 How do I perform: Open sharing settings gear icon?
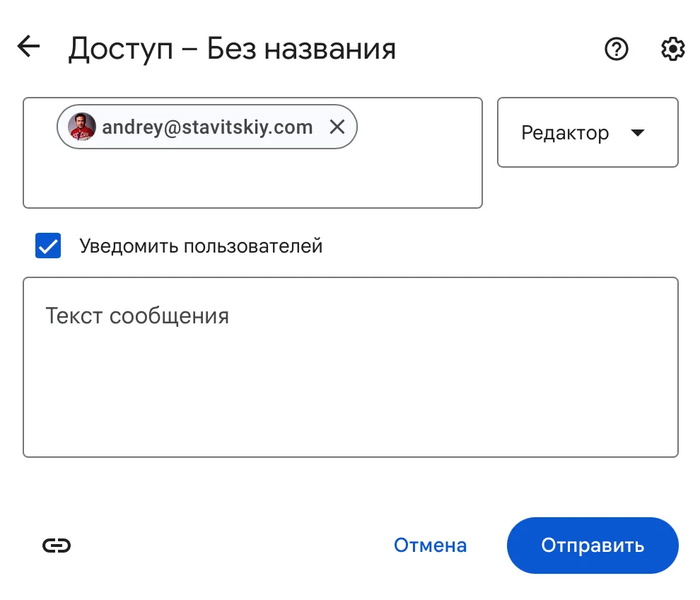[672, 49]
